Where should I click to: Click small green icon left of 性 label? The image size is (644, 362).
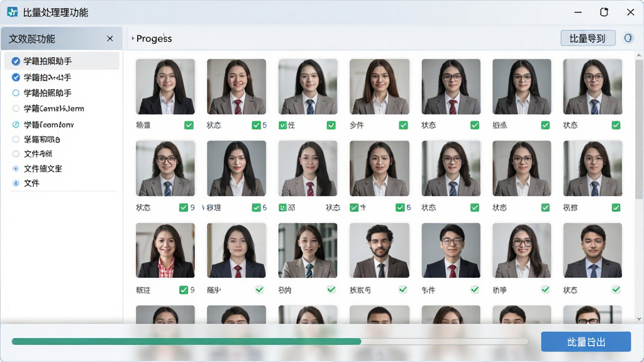pos(282,125)
